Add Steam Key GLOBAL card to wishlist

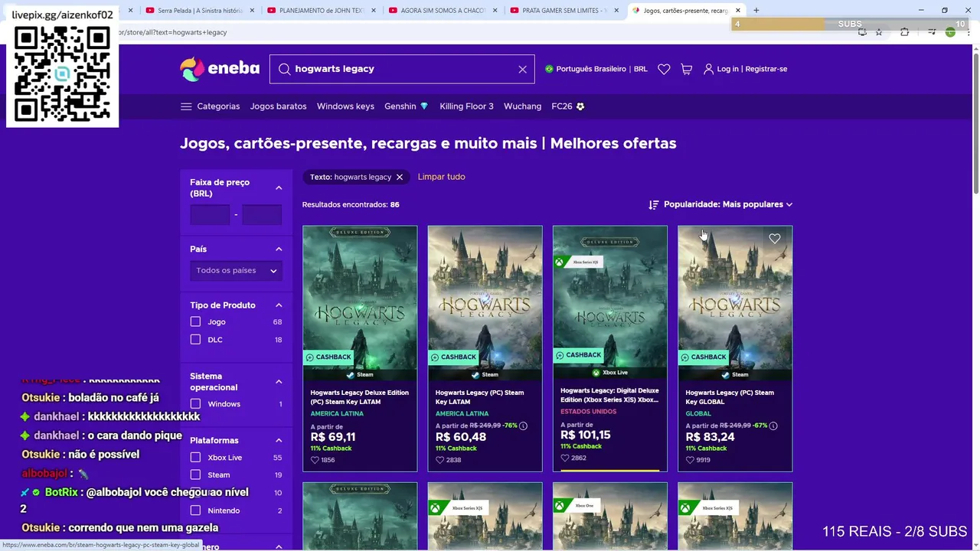(x=775, y=239)
